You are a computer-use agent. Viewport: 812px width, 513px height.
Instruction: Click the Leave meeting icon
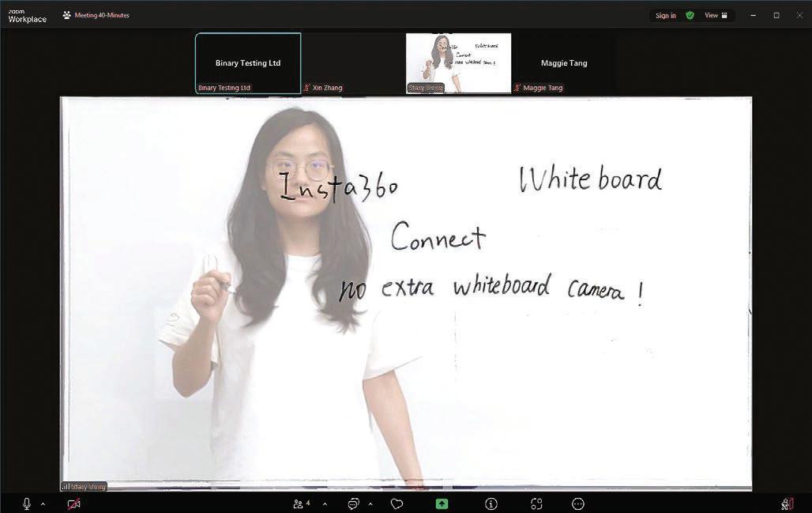pos(788,504)
